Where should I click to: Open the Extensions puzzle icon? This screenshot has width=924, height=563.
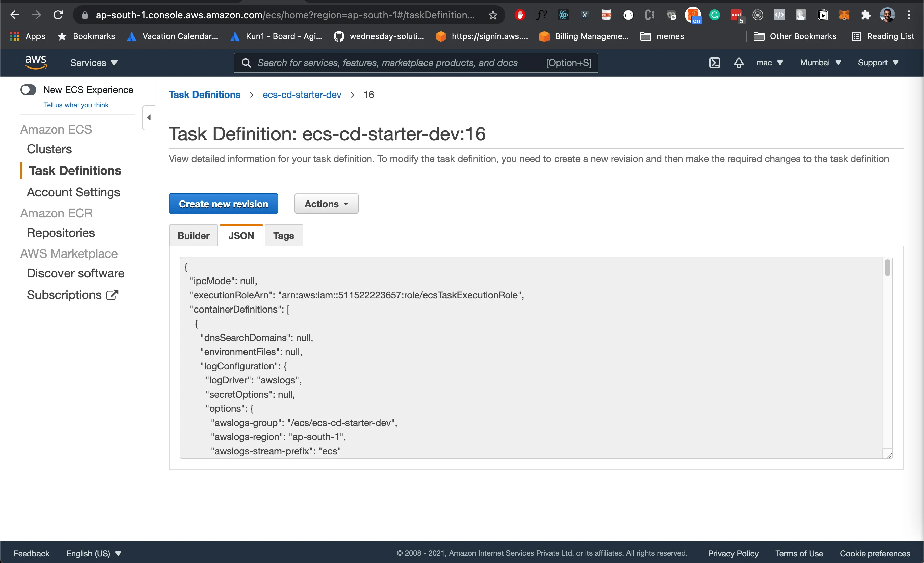[866, 15]
